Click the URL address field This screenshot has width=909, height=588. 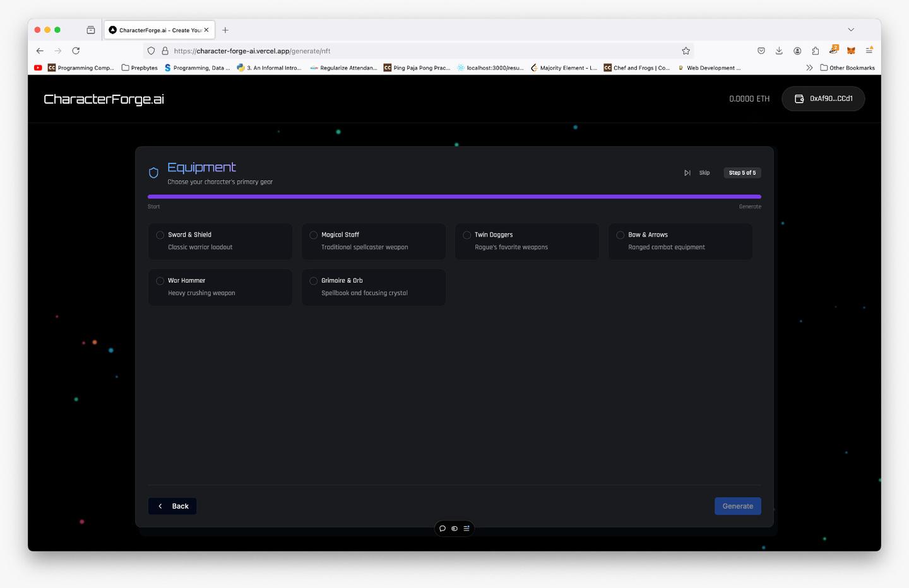417,50
